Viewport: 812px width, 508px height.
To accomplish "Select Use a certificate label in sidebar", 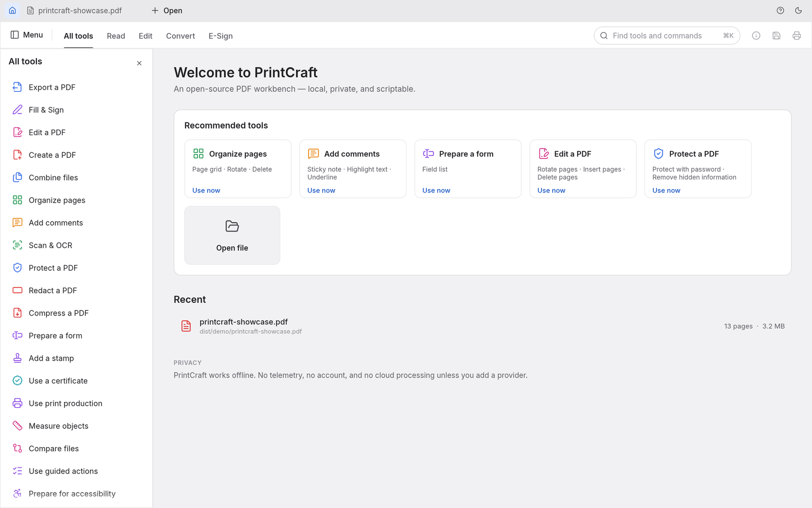I will tap(58, 380).
